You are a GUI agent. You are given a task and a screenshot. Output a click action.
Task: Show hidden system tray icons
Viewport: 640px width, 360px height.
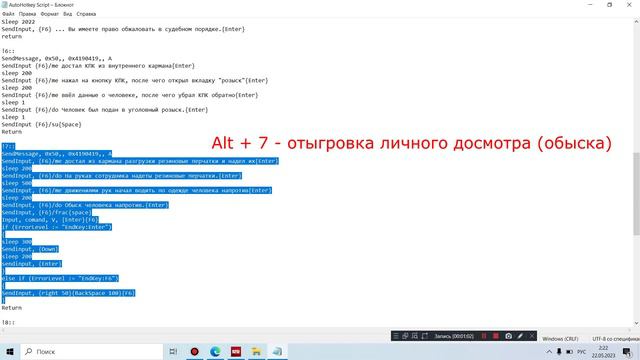(x=549, y=351)
